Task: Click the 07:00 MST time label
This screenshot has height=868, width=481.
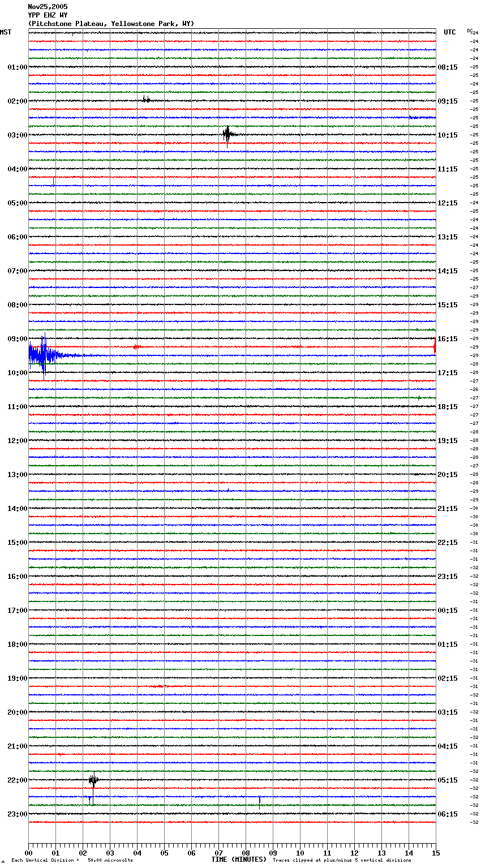Action: click(x=18, y=271)
